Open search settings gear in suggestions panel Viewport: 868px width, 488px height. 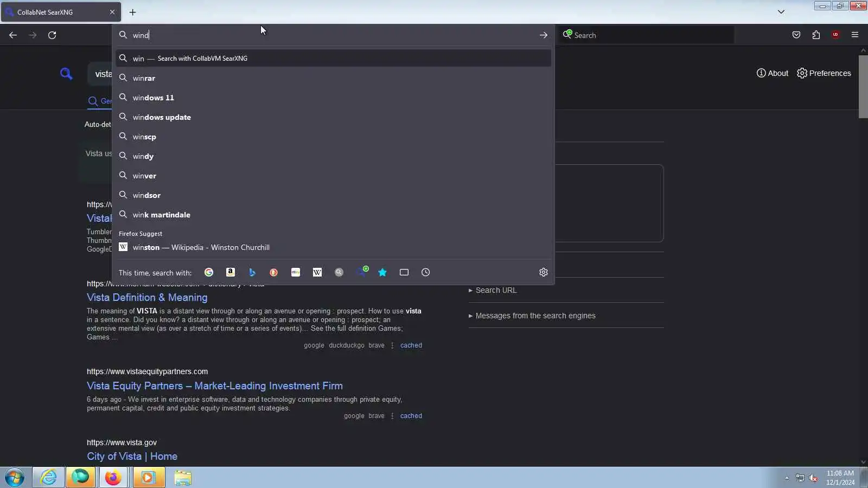[544, 272]
